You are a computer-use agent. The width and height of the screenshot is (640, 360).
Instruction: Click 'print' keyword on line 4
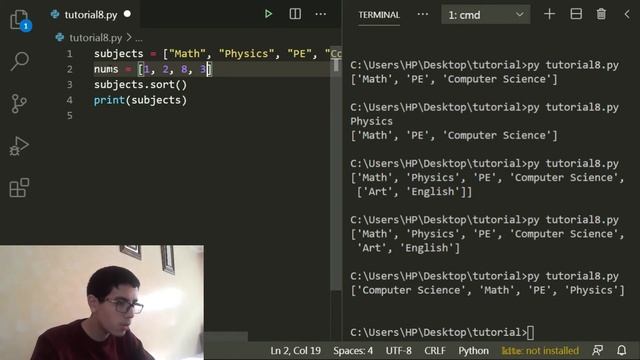coord(109,100)
